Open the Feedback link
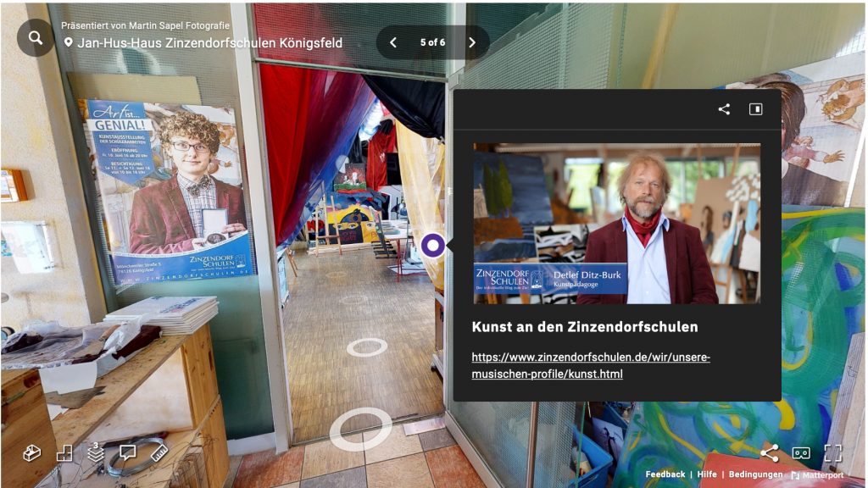 pos(665,474)
